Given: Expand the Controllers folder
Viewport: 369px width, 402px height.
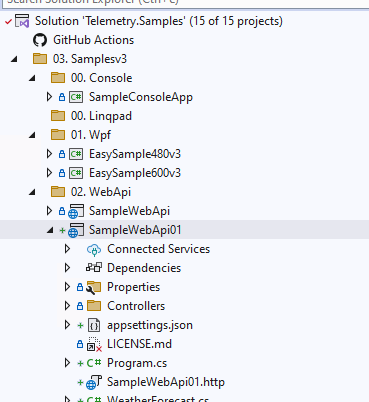Looking at the screenshot, I should [67, 306].
